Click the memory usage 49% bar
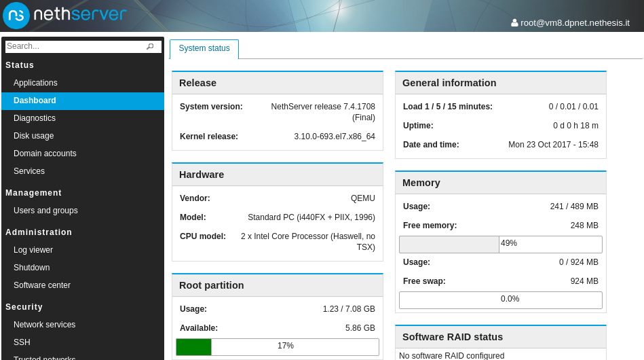The height and width of the screenshot is (360, 644). click(500, 245)
